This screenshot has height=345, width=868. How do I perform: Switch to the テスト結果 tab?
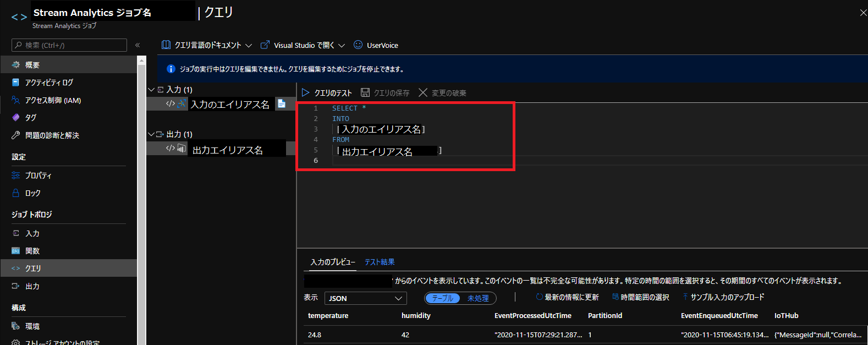coord(380,262)
